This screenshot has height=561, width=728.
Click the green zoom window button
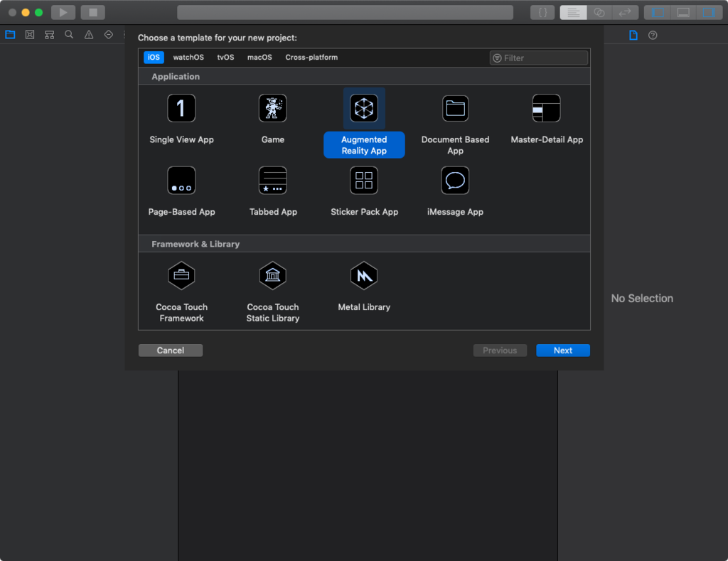pyautogui.click(x=39, y=13)
